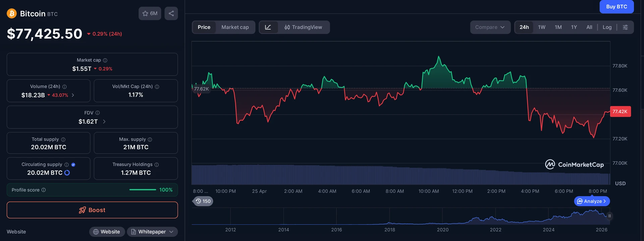
Task: Switch to TradingView chart
Action: 303,27
